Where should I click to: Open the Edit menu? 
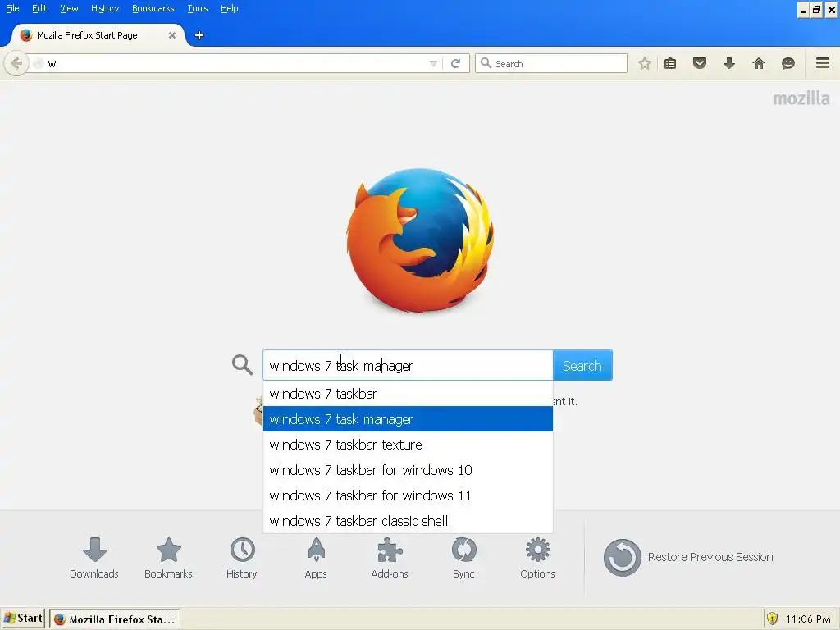click(39, 8)
